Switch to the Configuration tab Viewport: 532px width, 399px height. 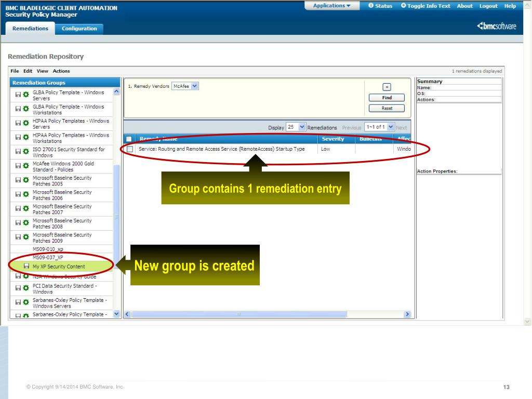point(79,29)
